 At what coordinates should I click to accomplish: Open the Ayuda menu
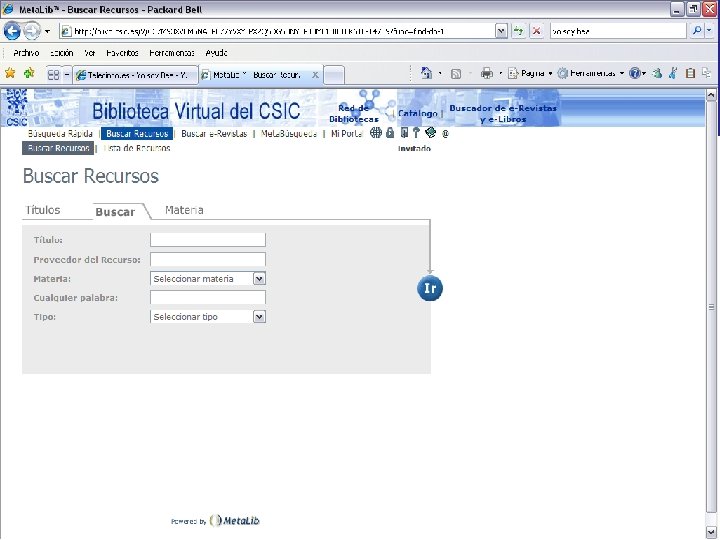pyautogui.click(x=216, y=53)
